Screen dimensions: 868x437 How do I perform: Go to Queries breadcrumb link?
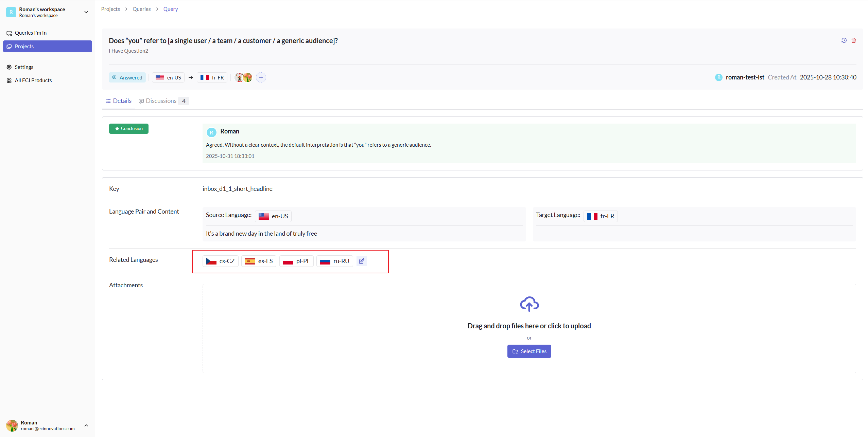(x=141, y=9)
